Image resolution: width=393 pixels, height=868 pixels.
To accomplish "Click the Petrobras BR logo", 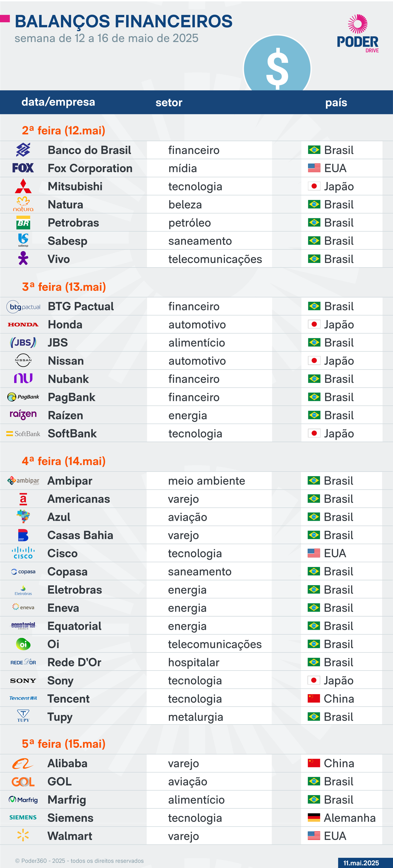I will [x=23, y=222].
